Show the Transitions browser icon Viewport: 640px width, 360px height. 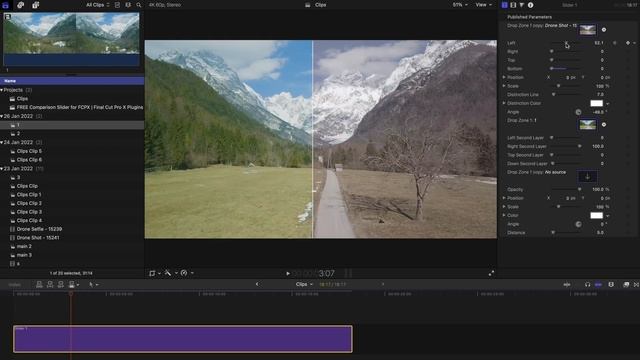pos(636,284)
